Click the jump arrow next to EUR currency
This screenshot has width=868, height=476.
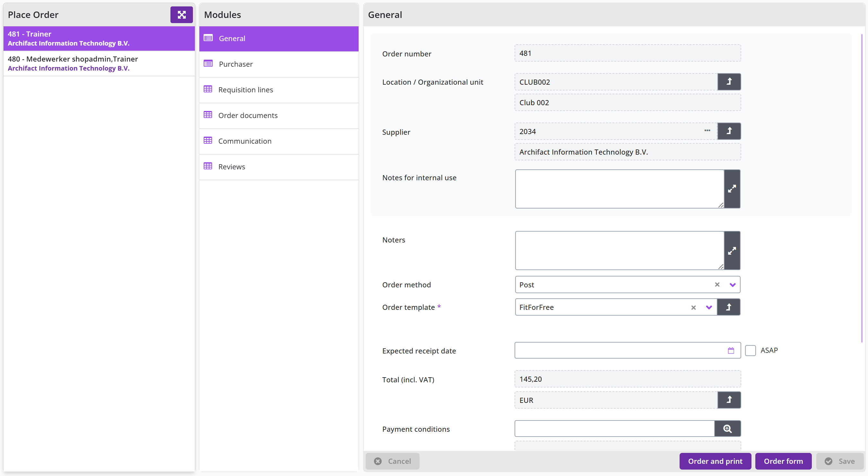click(x=729, y=400)
